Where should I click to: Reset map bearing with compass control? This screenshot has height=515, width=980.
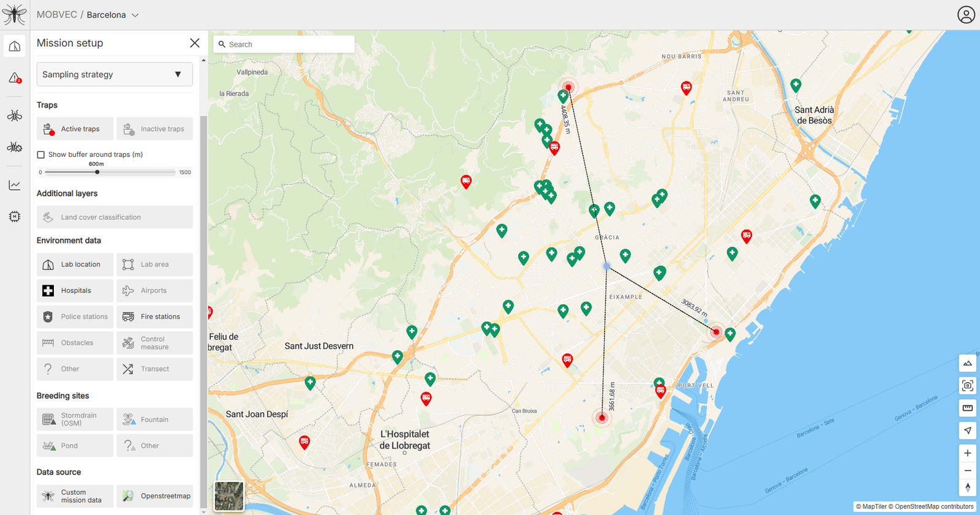click(x=968, y=487)
